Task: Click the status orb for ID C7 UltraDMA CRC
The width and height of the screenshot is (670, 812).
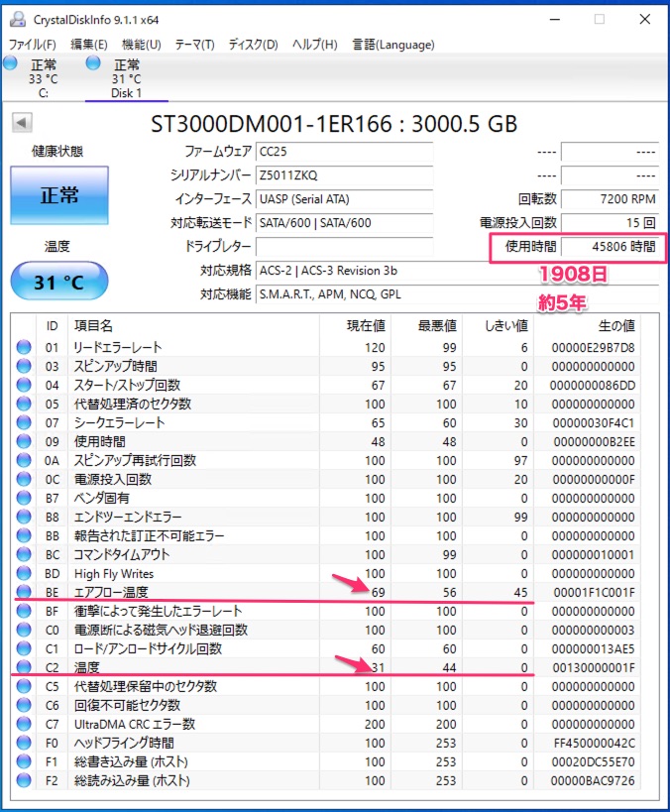Action: 24,724
